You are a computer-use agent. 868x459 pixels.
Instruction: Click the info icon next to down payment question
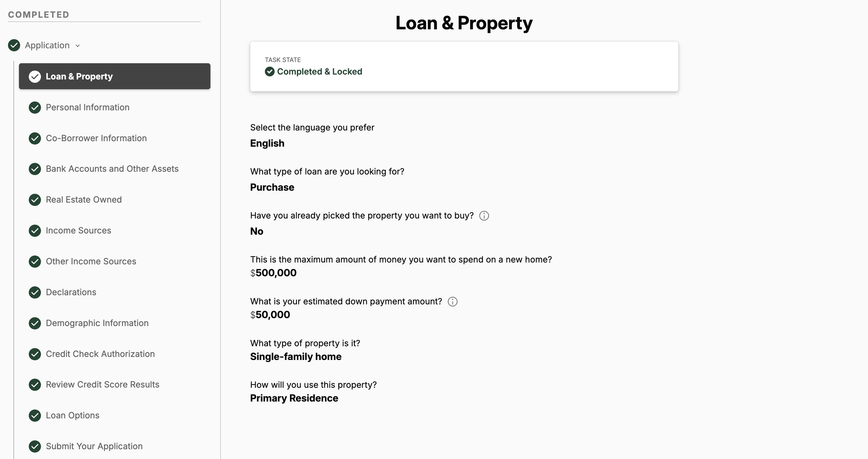coord(452,302)
